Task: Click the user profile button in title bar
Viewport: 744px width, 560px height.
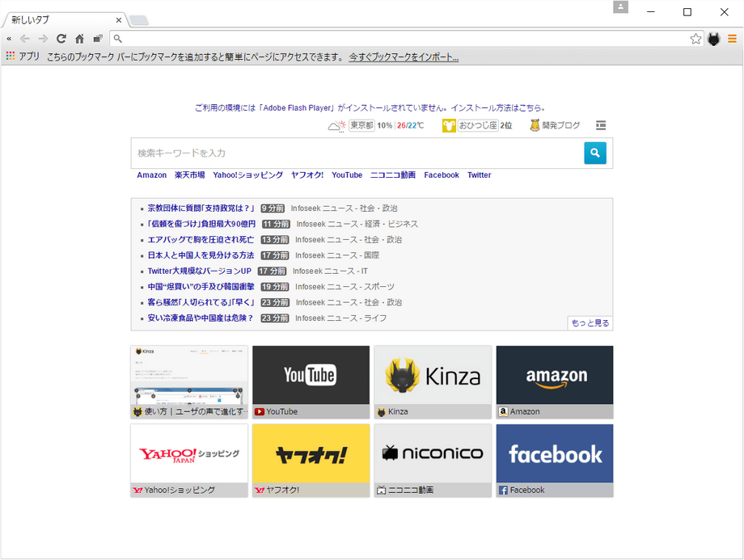Action: click(x=620, y=7)
